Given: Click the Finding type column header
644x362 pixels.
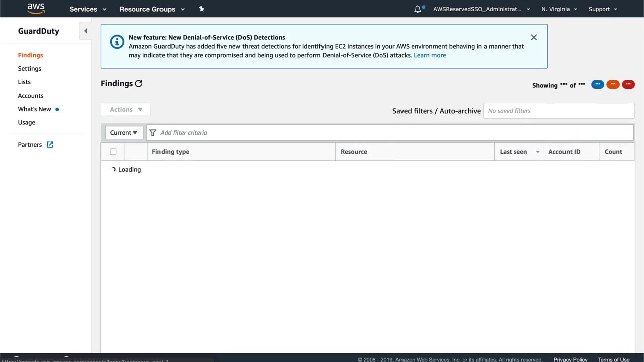Looking at the screenshot, I should point(171,152).
